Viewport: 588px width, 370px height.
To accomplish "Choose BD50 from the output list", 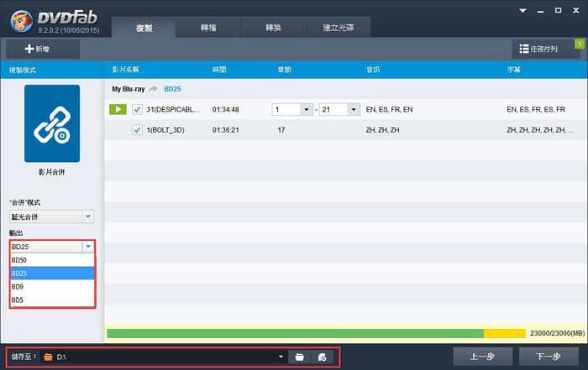I will tap(52, 260).
